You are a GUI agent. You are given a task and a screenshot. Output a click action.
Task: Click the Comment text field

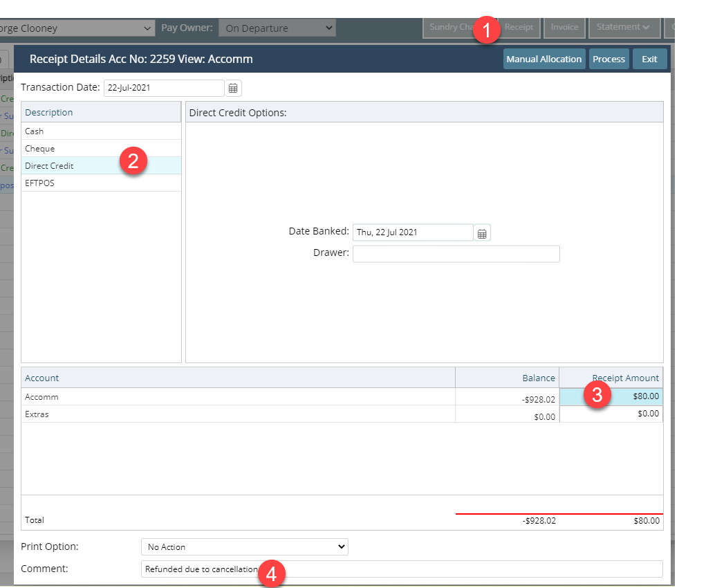(x=401, y=569)
